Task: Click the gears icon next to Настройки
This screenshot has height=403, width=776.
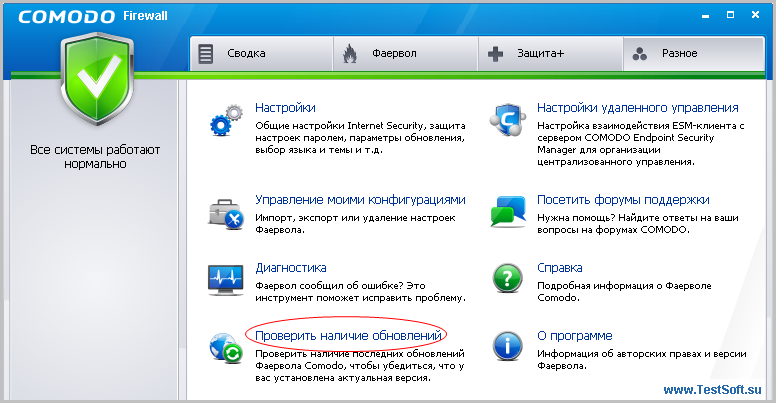Action: point(226,120)
